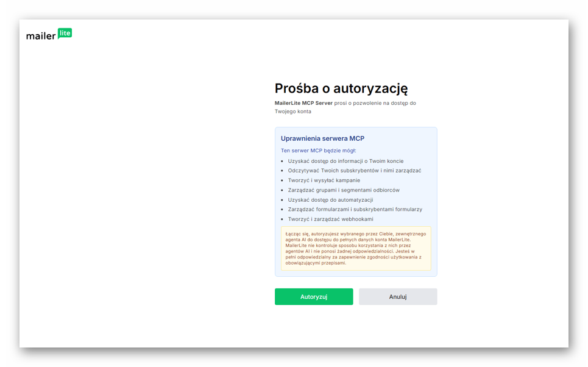Select the Prośba o autoryzację heading
This screenshot has width=588, height=367.
click(341, 88)
